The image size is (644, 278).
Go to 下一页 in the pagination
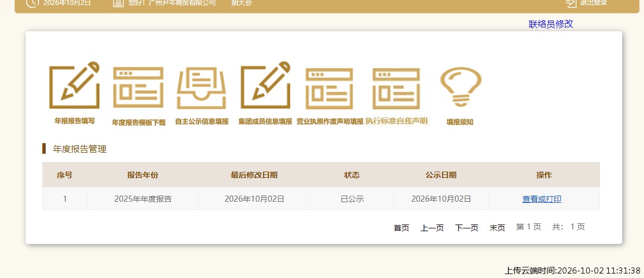(467, 228)
